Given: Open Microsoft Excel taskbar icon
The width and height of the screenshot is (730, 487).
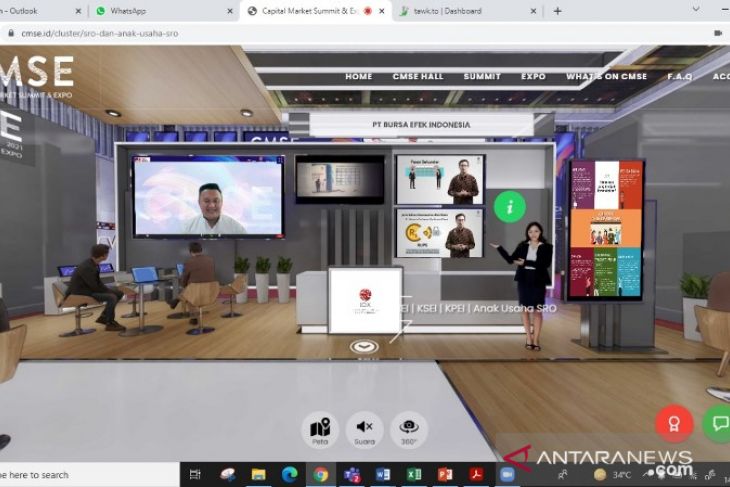Looking at the screenshot, I should click(x=414, y=474).
